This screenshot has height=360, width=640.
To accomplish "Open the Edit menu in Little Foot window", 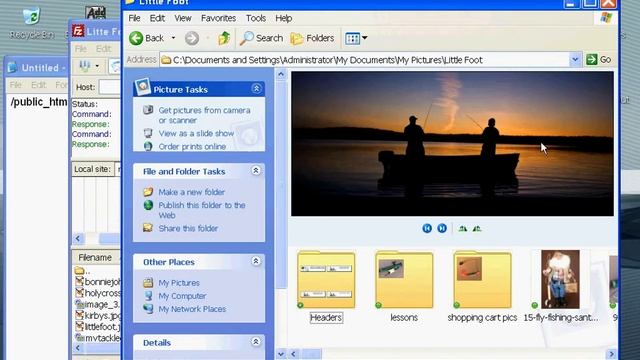I will pyautogui.click(x=157, y=18).
